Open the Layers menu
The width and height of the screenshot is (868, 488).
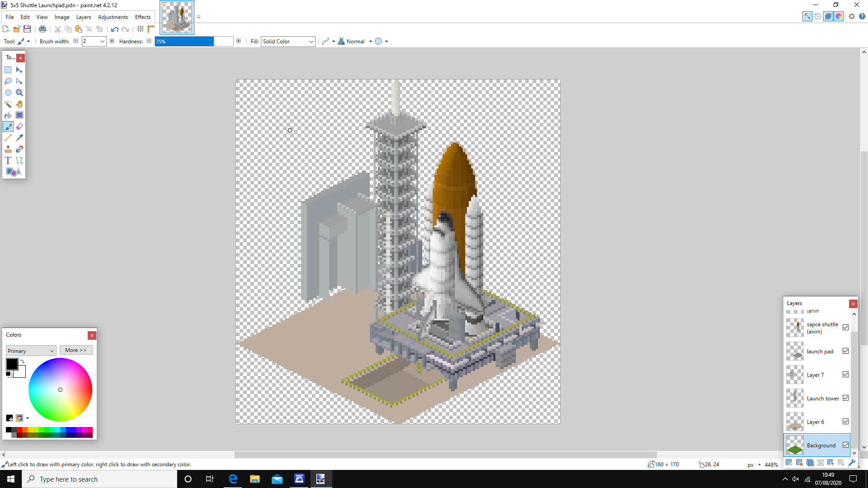click(84, 17)
